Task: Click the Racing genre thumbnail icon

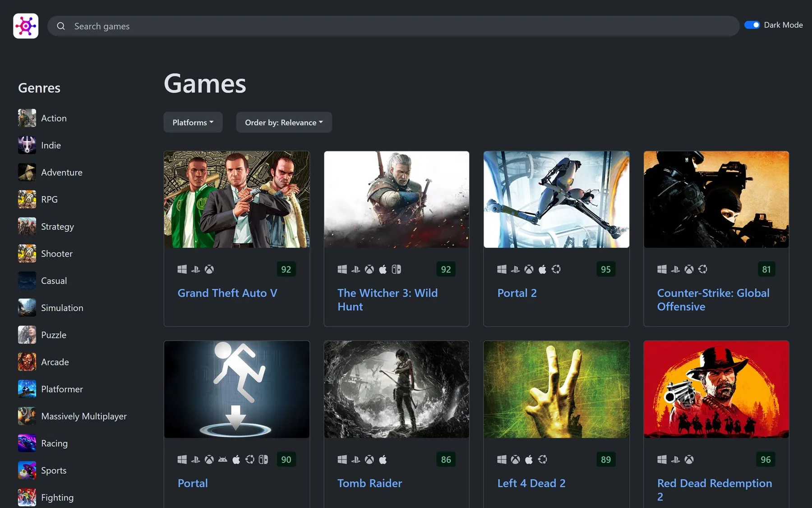Action: (27, 443)
